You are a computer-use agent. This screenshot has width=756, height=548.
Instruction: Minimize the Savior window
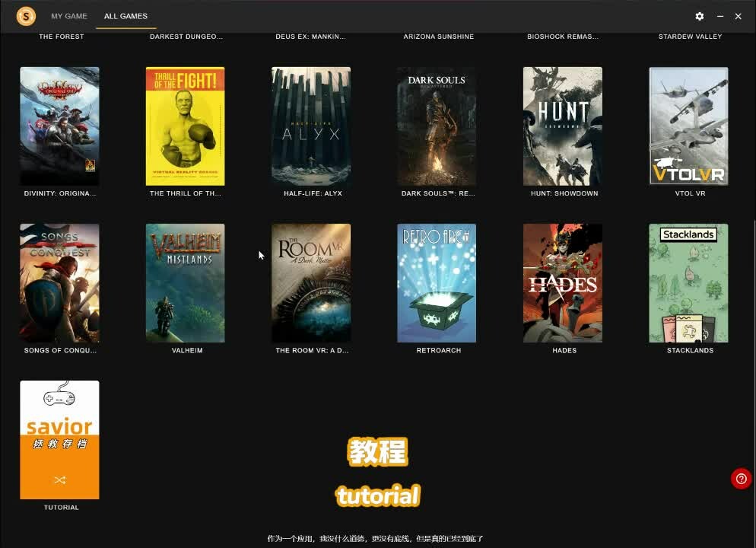click(719, 16)
